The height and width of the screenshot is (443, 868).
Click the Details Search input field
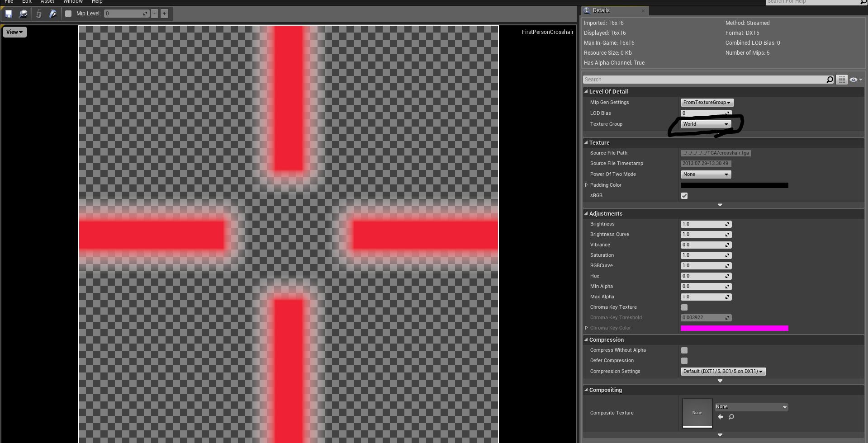[x=704, y=80]
